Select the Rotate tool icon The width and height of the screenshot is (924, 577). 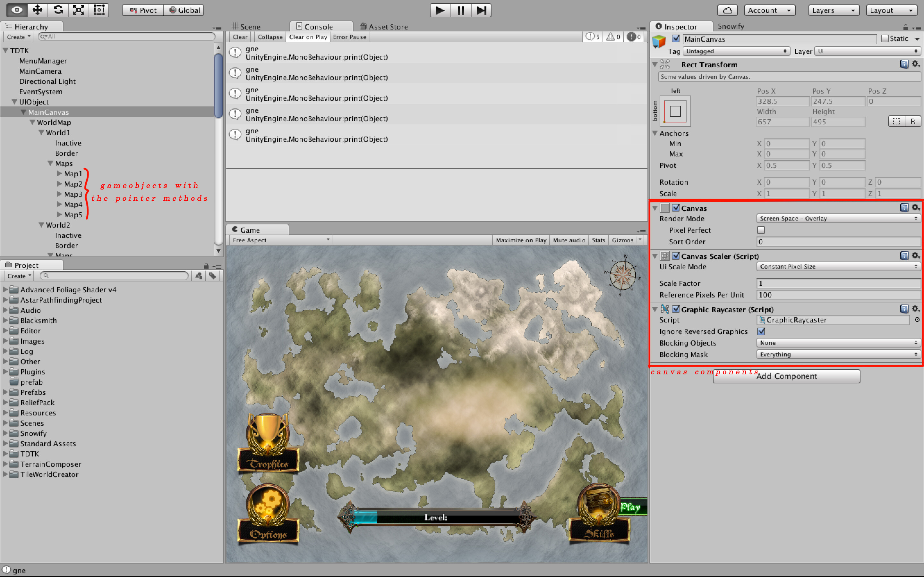(x=58, y=10)
